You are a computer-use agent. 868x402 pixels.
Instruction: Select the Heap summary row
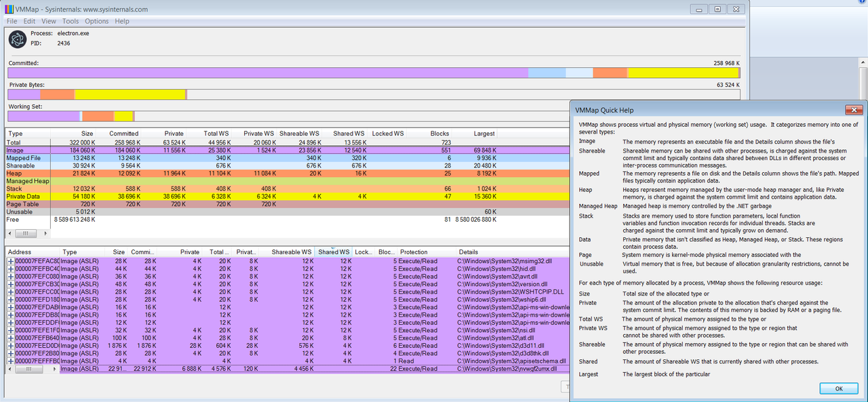(287, 174)
